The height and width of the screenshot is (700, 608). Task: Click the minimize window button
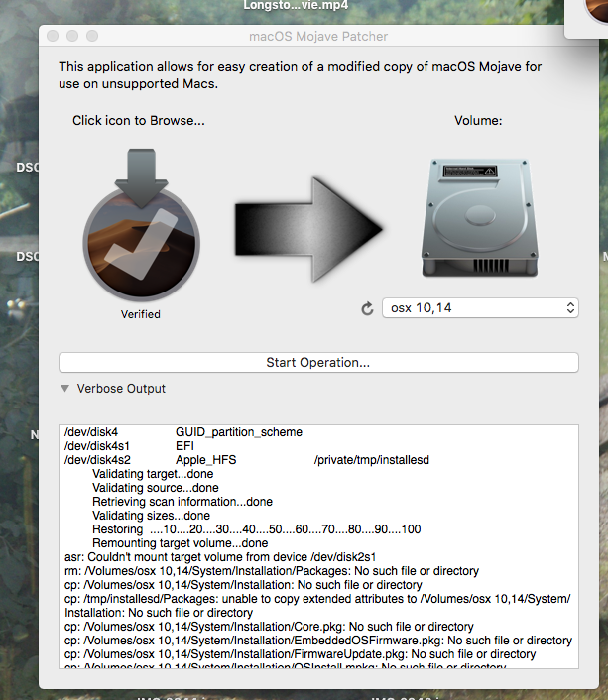(x=72, y=36)
